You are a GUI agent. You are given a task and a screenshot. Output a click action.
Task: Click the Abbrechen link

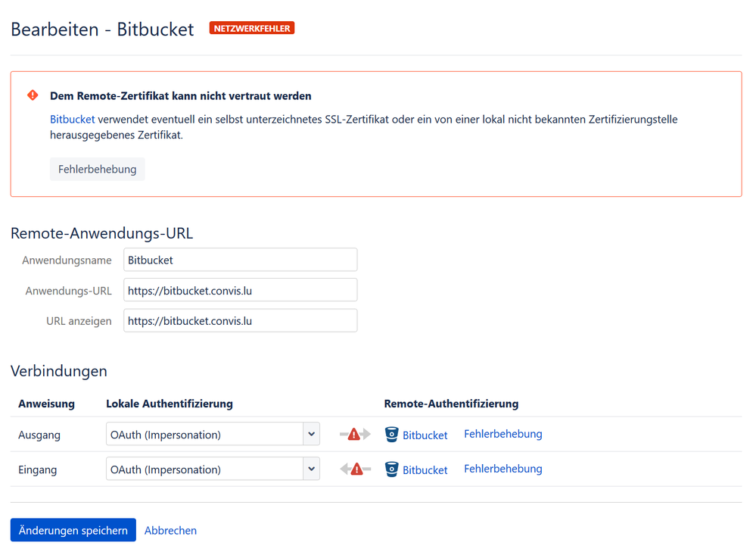171,530
